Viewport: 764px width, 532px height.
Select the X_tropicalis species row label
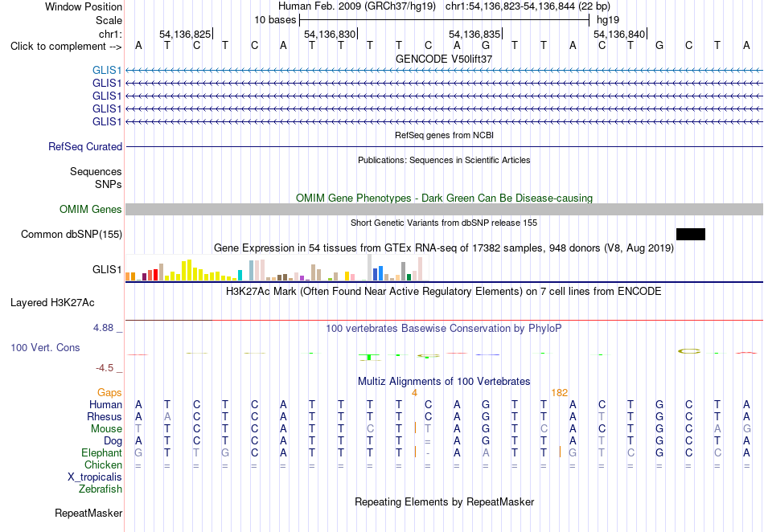95,477
